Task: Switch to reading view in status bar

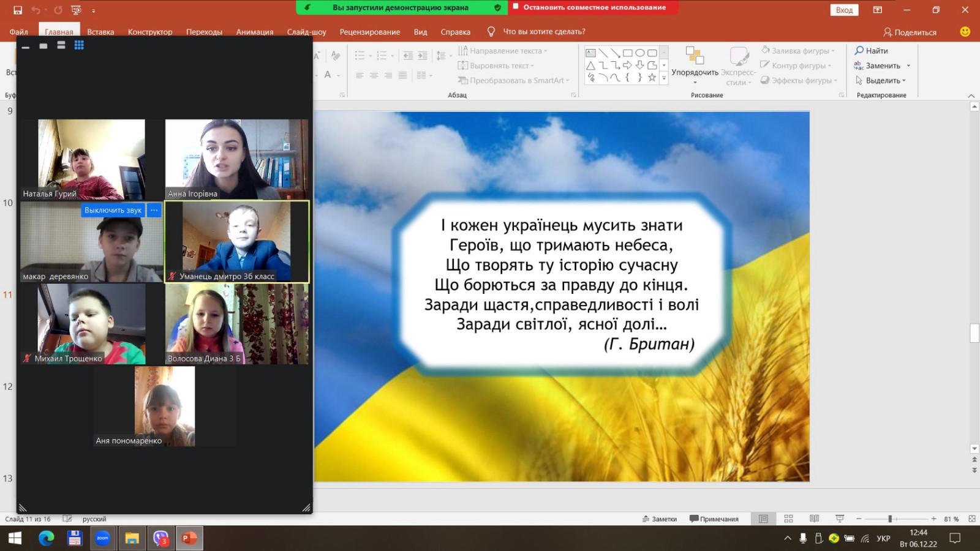Action: (814, 519)
